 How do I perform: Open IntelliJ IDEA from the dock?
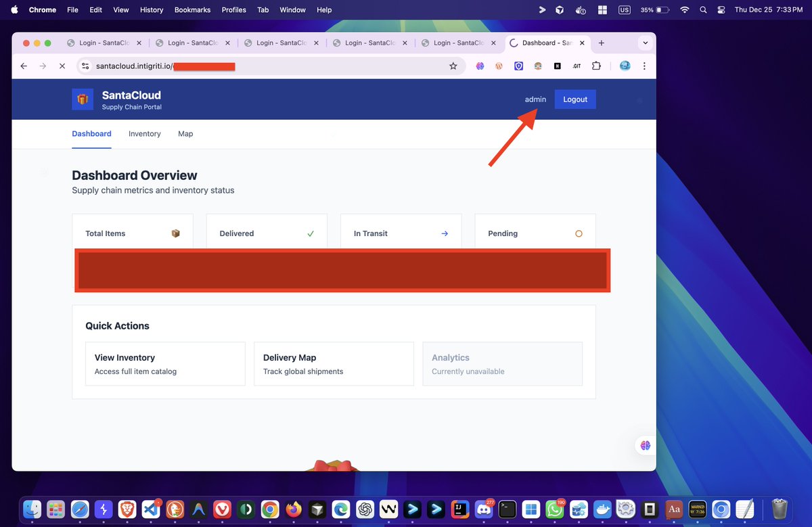pyautogui.click(x=460, y=509)
